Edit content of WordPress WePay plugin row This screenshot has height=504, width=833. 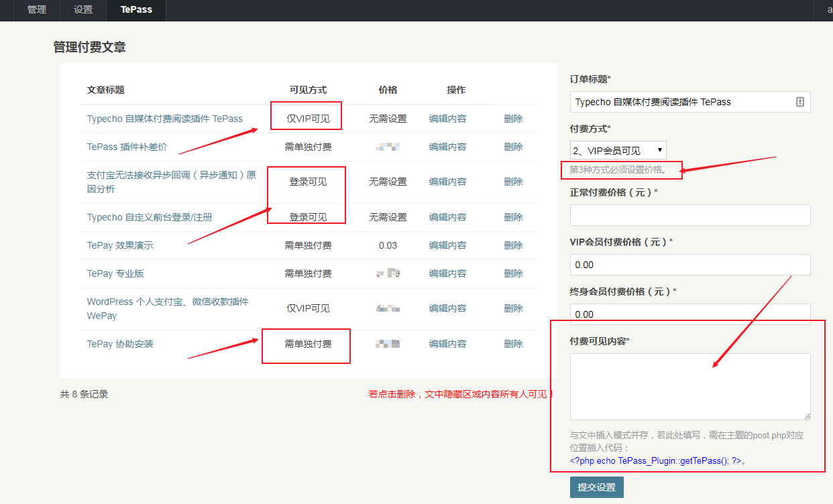447,308
